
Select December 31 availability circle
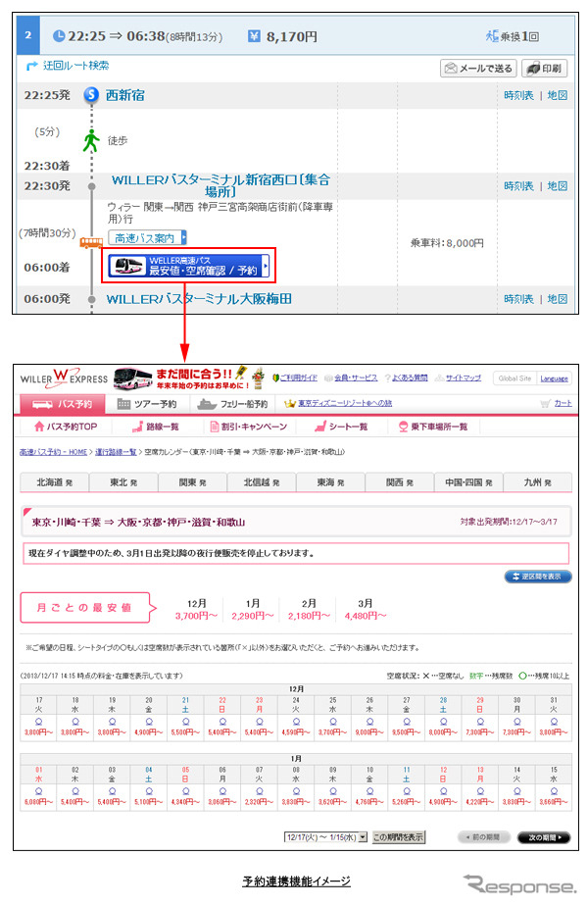coord(554,722)
